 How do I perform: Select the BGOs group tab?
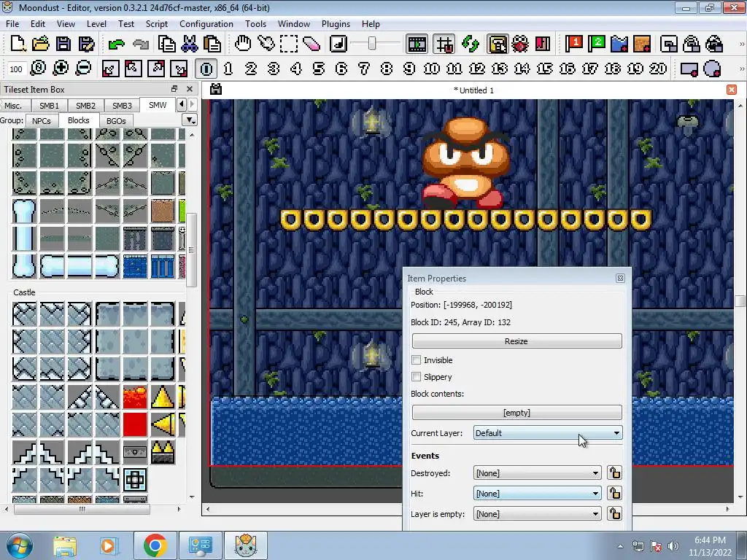pos(116,120)
